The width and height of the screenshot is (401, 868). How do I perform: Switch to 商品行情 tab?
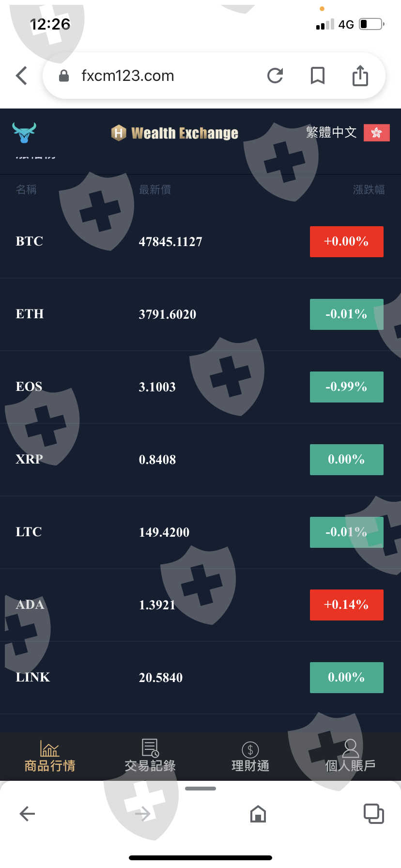coord(50,757)
